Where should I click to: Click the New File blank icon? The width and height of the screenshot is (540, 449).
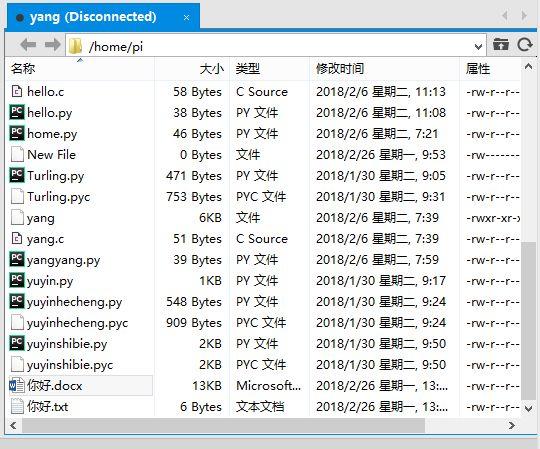pyautogui.click(x=17, y=155)
